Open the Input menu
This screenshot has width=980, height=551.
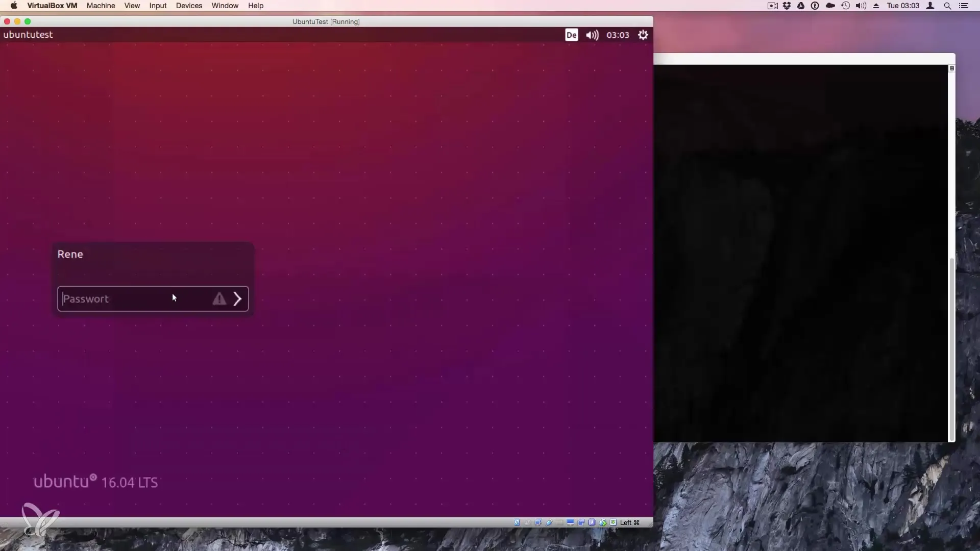(x=158, y=6)
